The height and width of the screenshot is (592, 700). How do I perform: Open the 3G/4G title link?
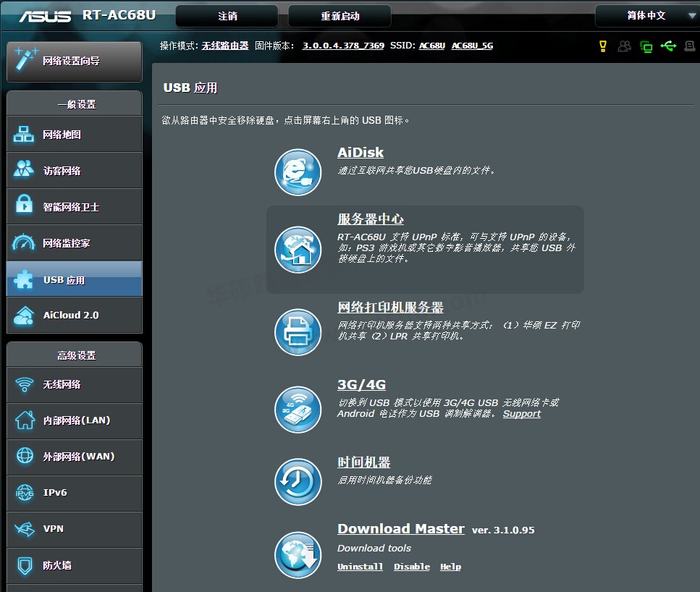pyautogui.click(x=362, y=384)
